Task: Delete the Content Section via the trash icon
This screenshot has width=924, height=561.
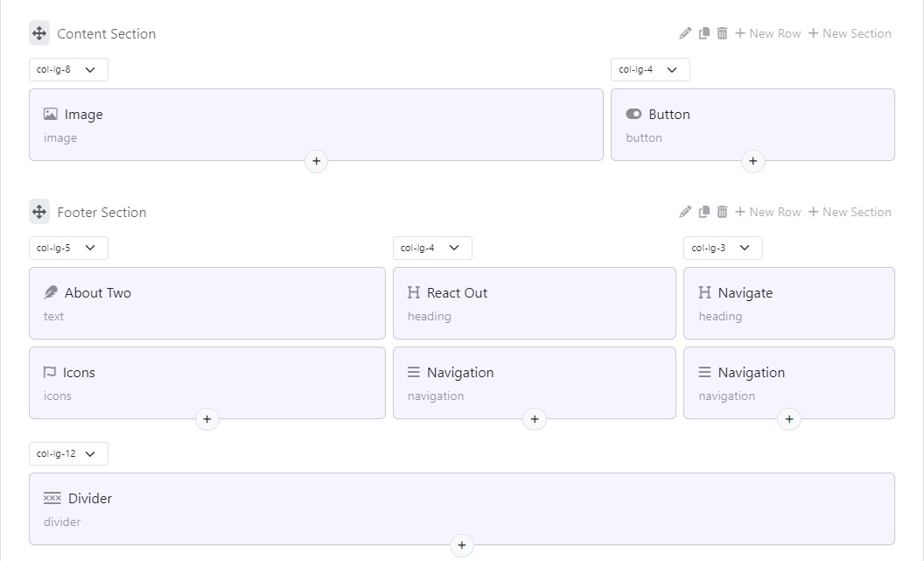Action: tap(722, 33)
